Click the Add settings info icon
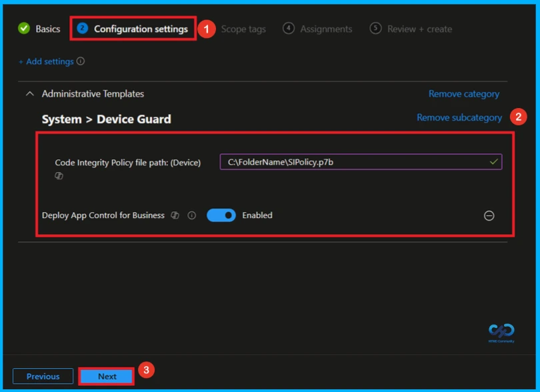The image size is (540, 392). [x=81, y=61]
